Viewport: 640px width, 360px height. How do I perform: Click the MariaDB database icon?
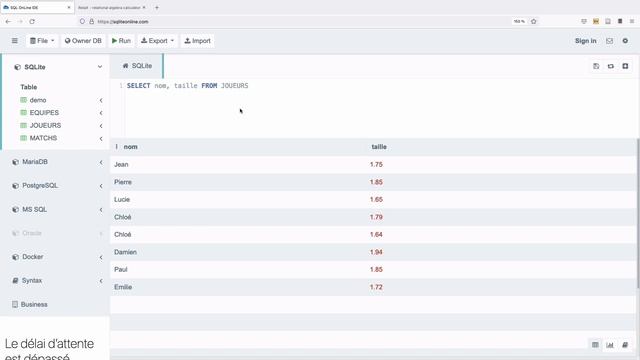[16, 162]
